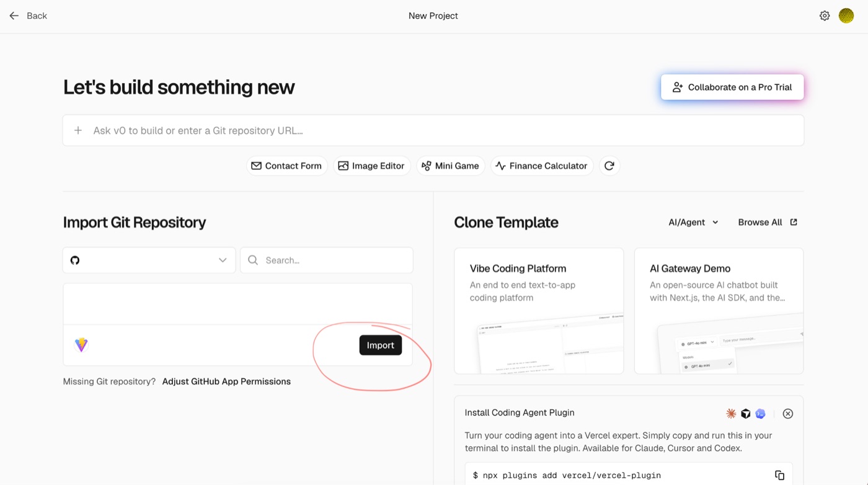Viewport: 868px width, 485px height.
Task: Open the Vibe Coding Platform template
Action: [539, 311]
